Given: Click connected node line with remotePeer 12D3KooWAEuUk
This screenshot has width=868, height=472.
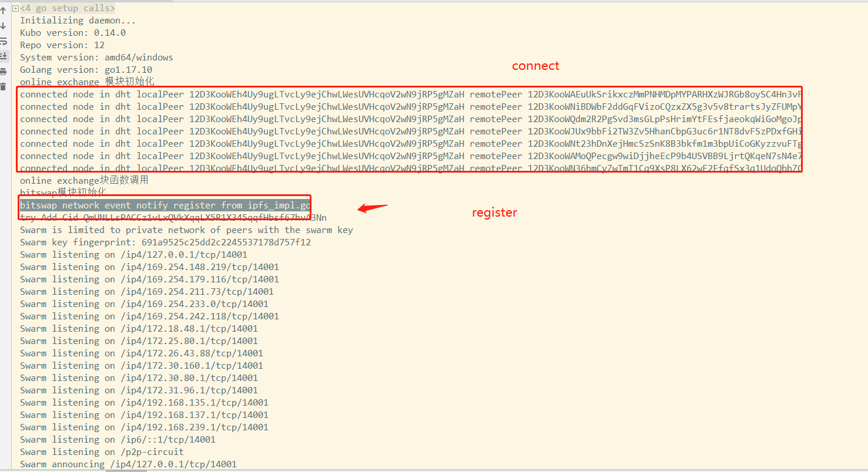Looking at the screenshot, I should click(x=411, y=94).
